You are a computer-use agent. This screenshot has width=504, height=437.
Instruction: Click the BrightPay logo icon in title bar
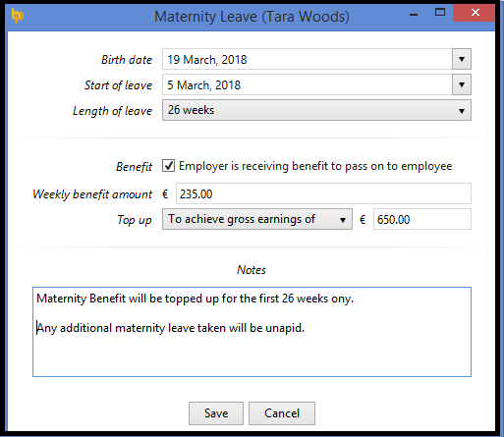coord(17,16)
